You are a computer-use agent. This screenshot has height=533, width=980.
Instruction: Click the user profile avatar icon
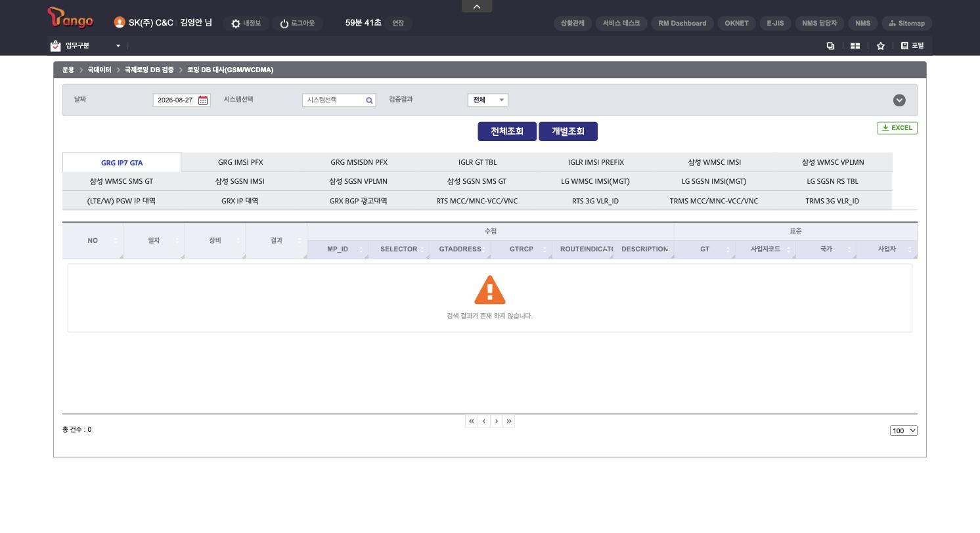pyautogui.click(x=120, y=22)
